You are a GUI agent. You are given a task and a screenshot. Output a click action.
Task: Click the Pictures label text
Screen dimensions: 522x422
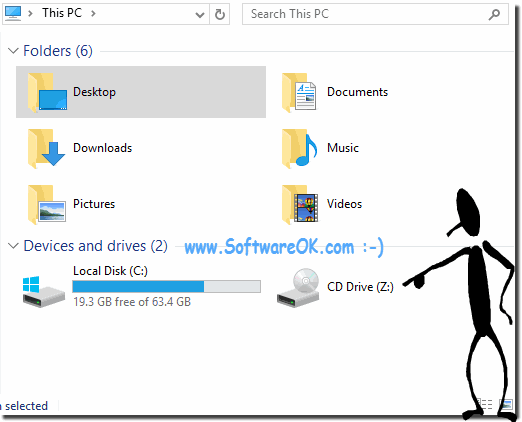(94, 204)
